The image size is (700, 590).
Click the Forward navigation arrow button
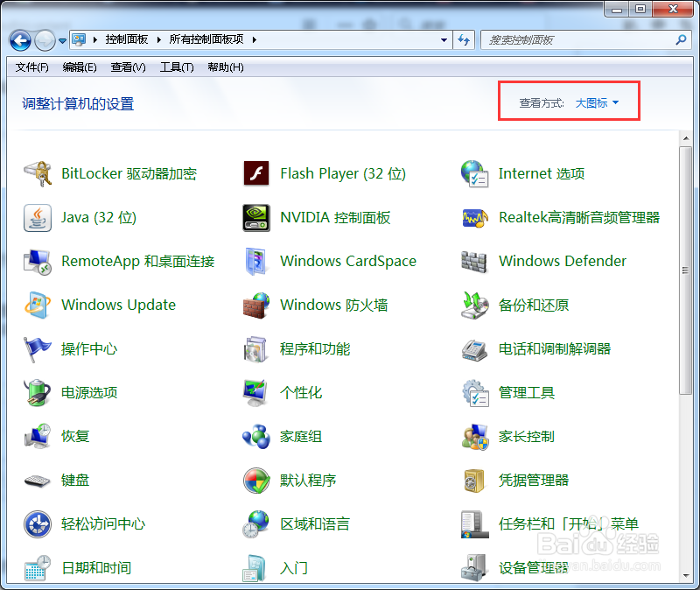point(45,40)
